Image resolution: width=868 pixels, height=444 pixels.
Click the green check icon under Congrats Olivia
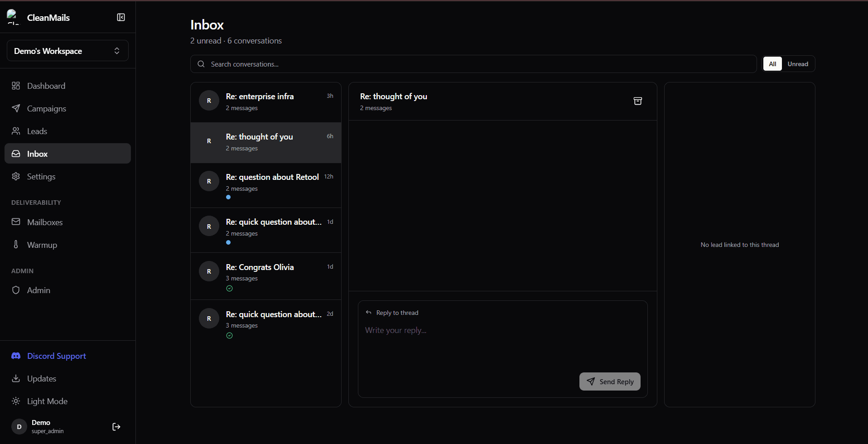click(229, 289)
